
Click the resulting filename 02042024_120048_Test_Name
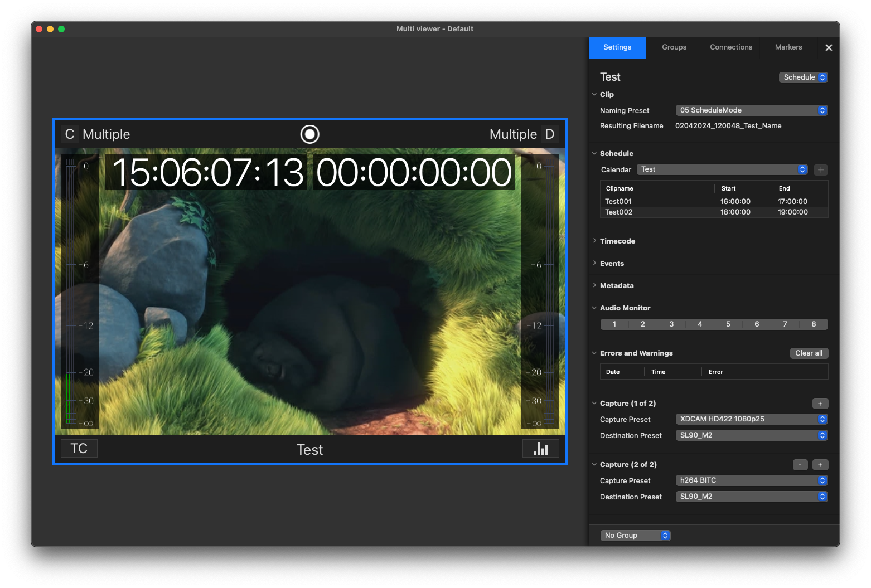[728, 126]
